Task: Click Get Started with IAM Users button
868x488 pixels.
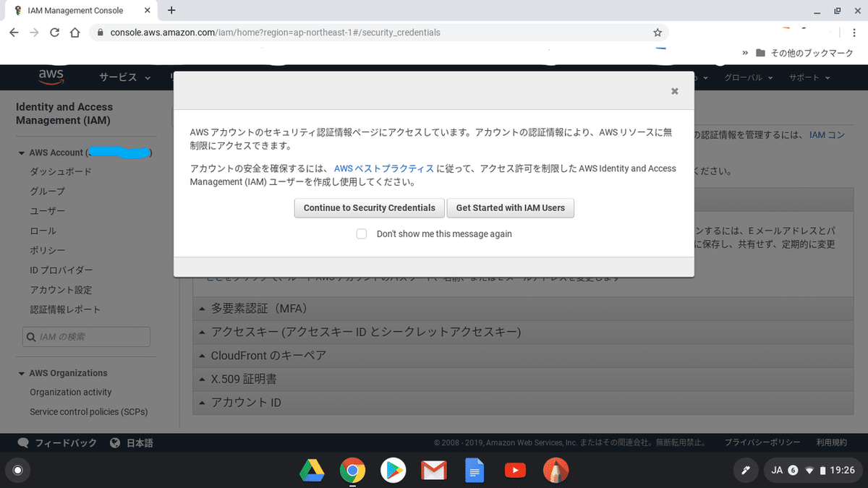Action: [x=511, y=207]
